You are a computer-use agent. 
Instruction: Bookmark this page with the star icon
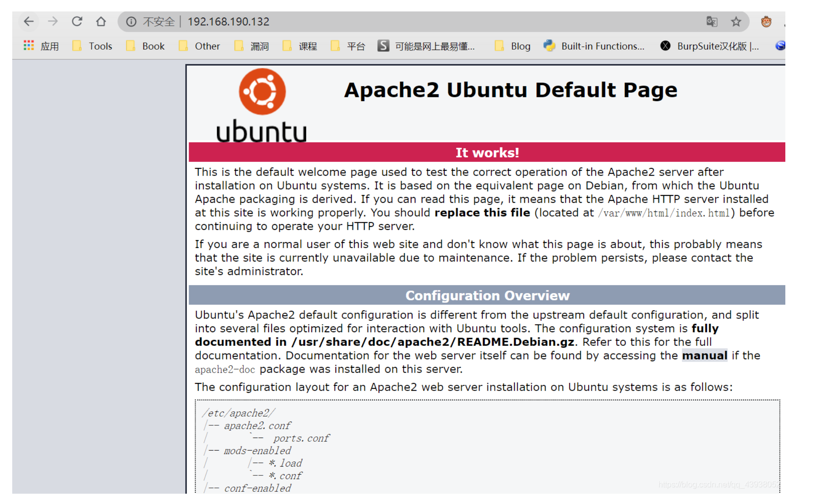point(736,22)
